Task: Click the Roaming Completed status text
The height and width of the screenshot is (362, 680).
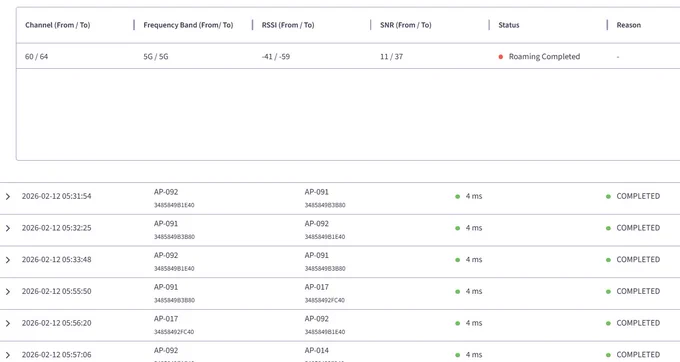Action: (x=544, y=56)
